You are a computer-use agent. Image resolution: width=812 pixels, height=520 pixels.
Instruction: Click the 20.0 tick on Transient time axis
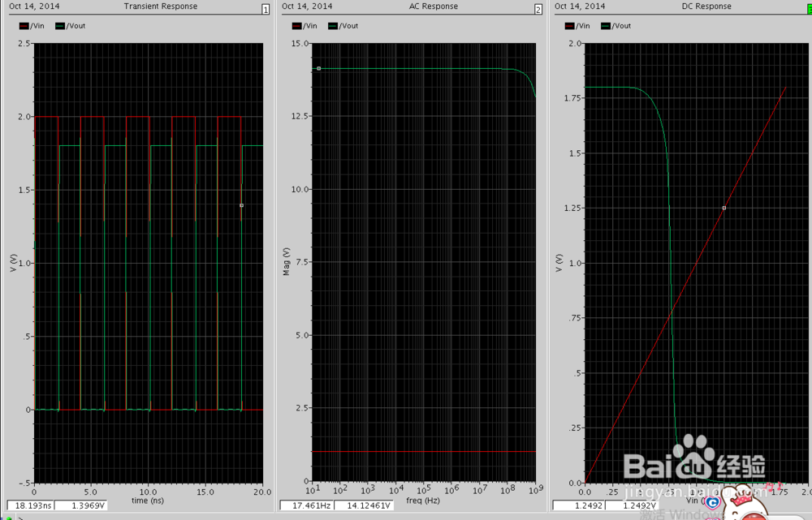(262, 492)
